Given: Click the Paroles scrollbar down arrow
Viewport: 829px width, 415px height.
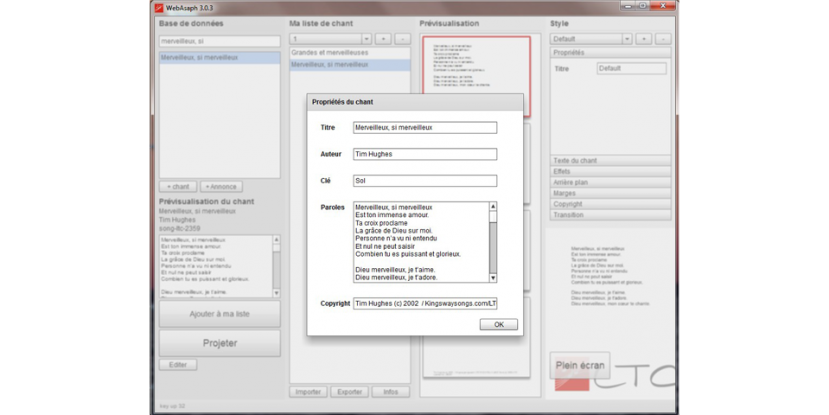Looking at the screenshot, I should [x=493, y=278].
